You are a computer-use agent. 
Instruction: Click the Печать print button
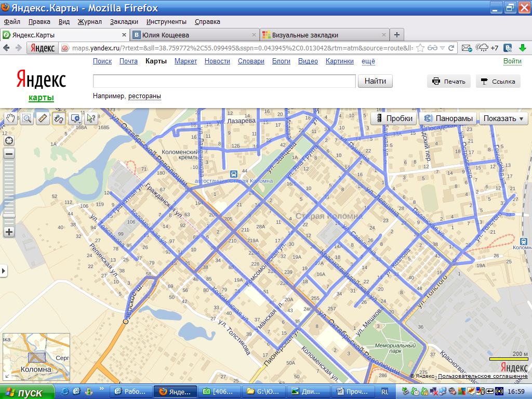pos(448,82)
